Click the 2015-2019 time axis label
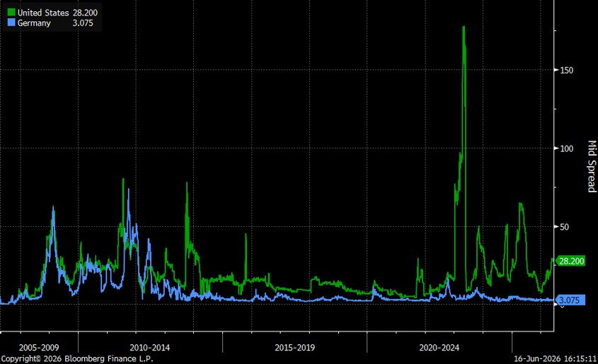This screenshot has width=598, height=364. coord(295,348)
